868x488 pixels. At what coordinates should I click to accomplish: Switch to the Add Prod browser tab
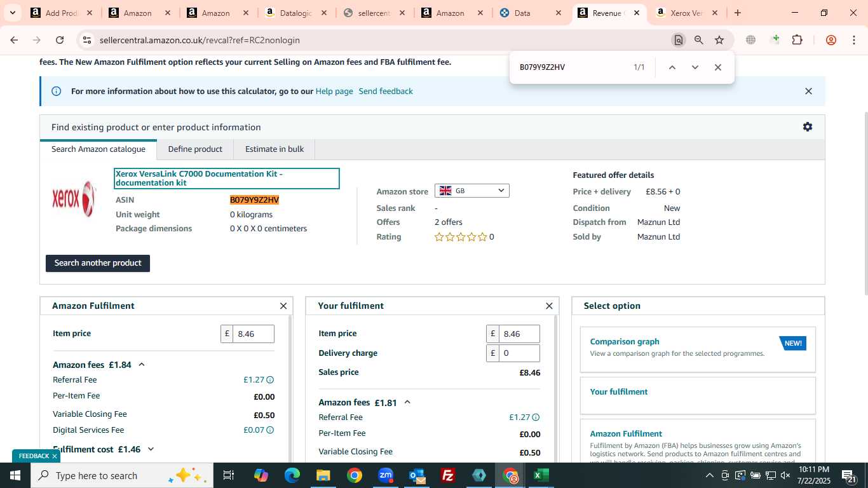(x=62, y=13)
